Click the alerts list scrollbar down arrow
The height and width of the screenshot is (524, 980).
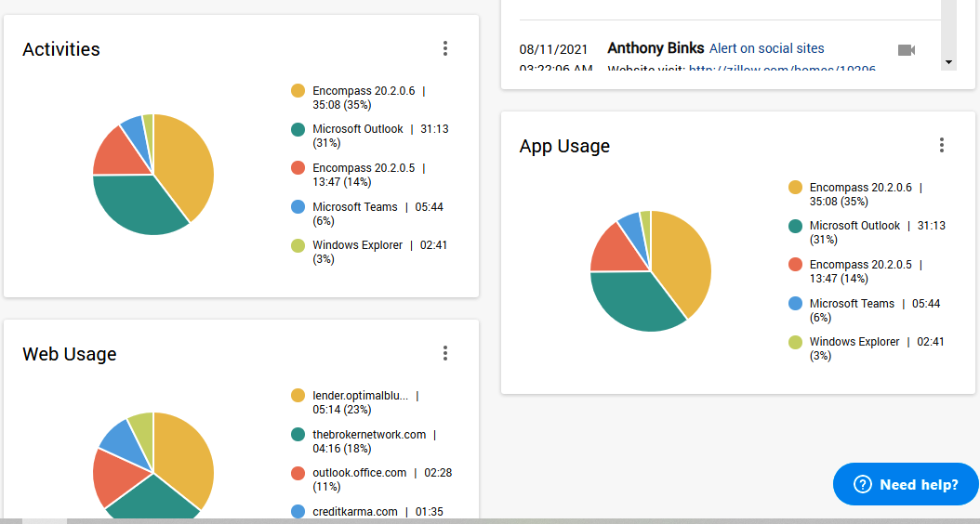pos(948,62)
